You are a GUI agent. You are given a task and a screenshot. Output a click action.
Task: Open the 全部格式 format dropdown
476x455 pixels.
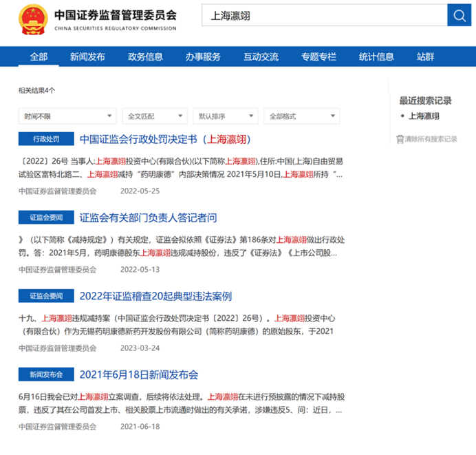pos(302,116)
